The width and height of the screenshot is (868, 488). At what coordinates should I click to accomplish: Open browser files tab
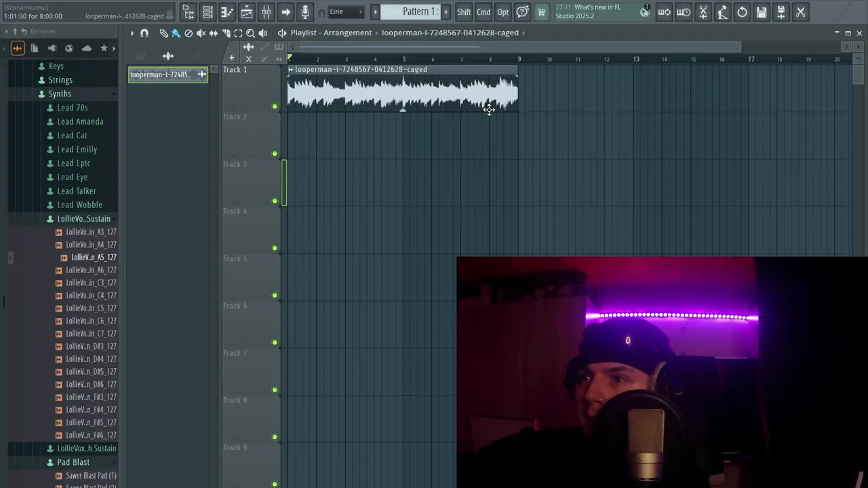[x=35, y=48]
